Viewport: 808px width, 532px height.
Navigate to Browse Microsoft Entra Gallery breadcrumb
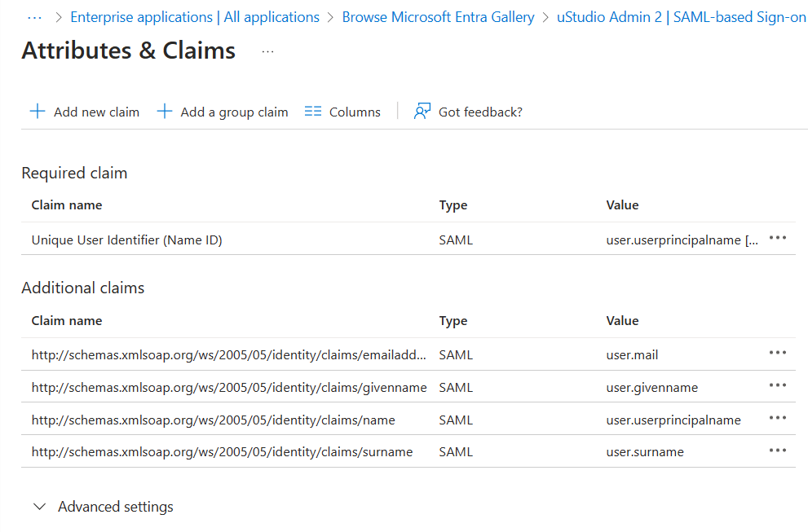point(438,17)
